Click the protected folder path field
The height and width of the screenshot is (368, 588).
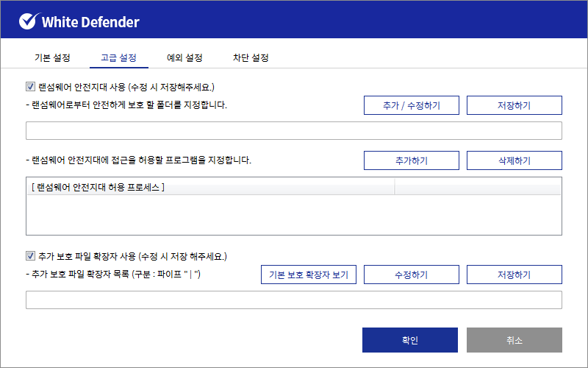click(x=294, y=131)
